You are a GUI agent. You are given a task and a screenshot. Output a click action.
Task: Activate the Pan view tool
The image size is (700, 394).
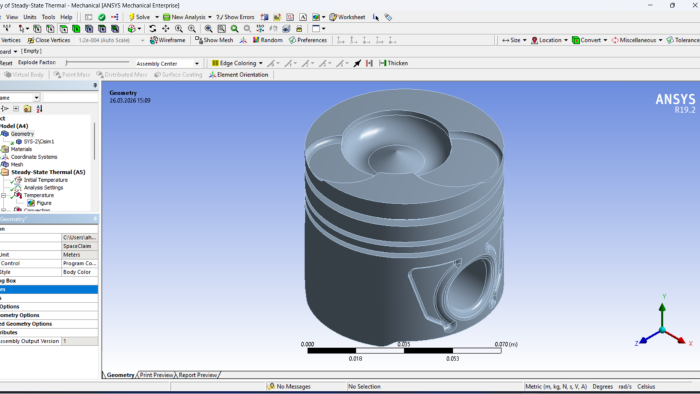click(x=166, y=29)
